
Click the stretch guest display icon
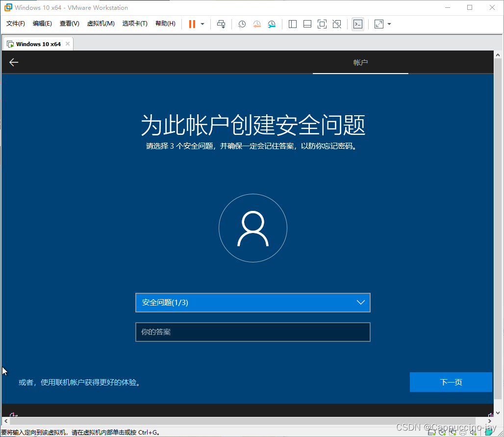pos(379,24)
